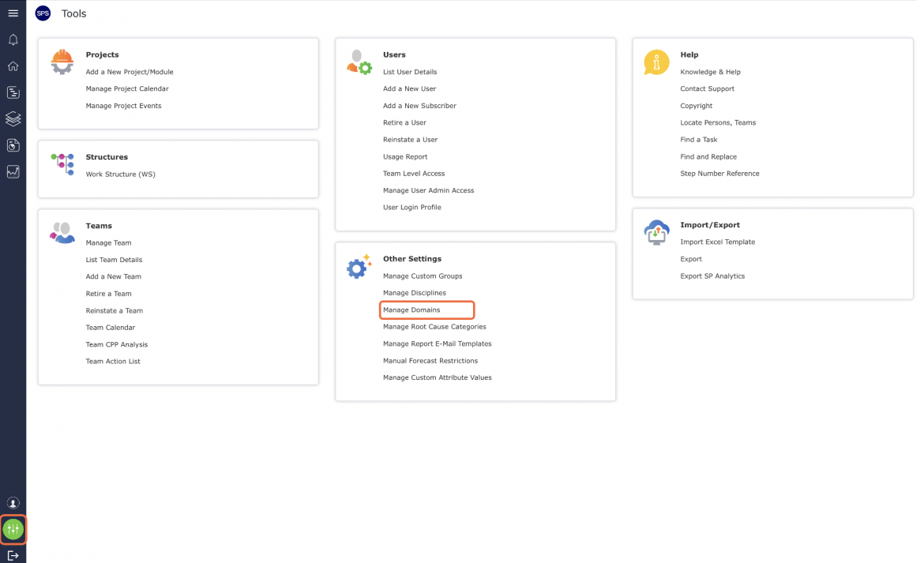
Task: Open Manage Team link
Action: (108, 242)
